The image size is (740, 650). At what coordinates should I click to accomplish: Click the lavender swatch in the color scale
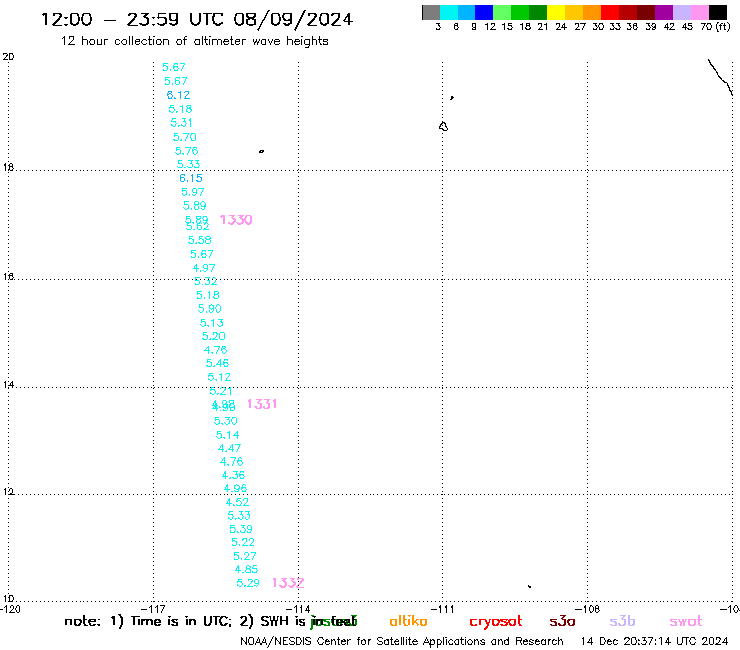(x=681, y=12)
